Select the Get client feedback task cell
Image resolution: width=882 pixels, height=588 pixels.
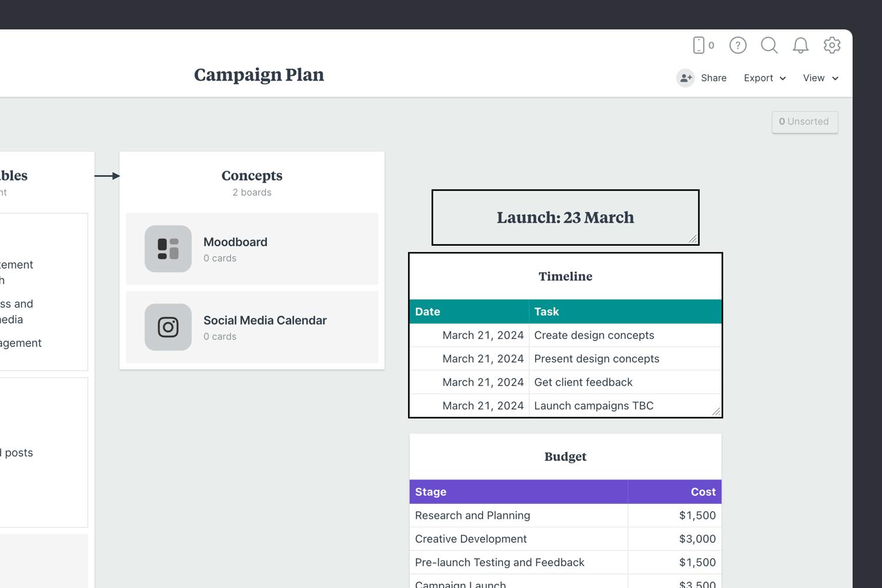tap(583, 382)
